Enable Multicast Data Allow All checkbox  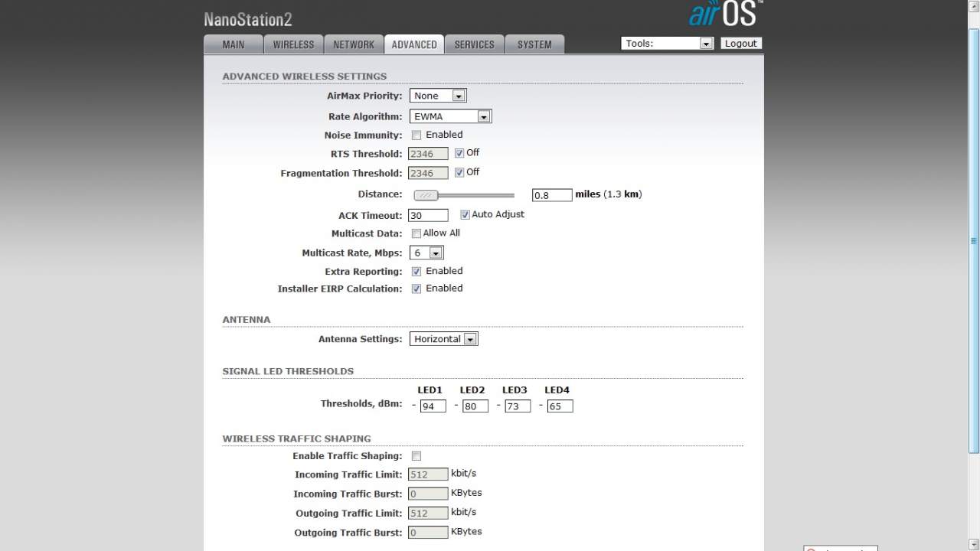416,233
